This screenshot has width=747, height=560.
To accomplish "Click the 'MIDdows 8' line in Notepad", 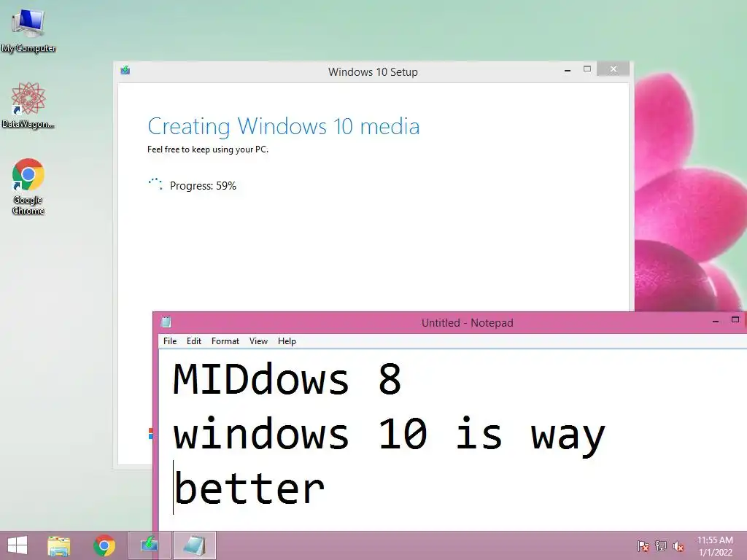I will [x=287, y=379].
